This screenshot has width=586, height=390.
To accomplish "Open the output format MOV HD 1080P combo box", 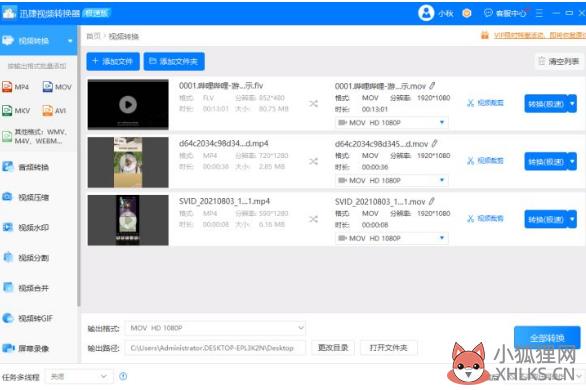I will tap(215, 328).
